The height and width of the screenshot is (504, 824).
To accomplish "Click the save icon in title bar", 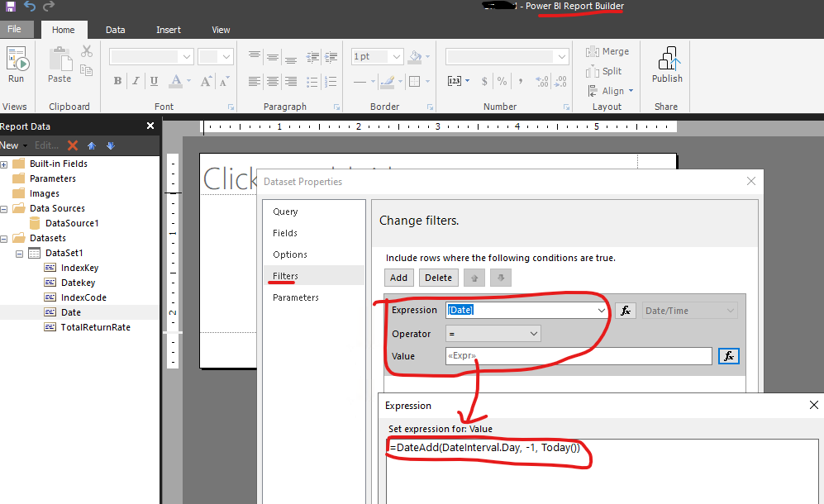I will point(10,7).
